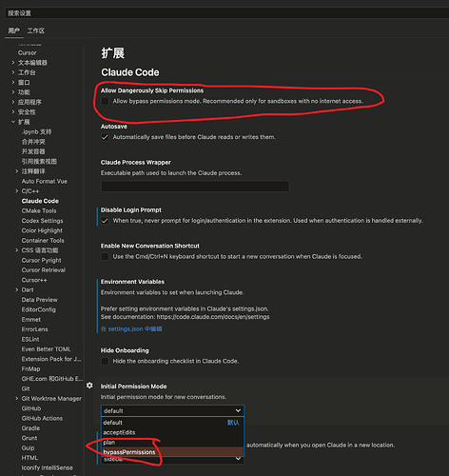Choose plan permission mode
This screenshot has height=476, width=449.
172,443
